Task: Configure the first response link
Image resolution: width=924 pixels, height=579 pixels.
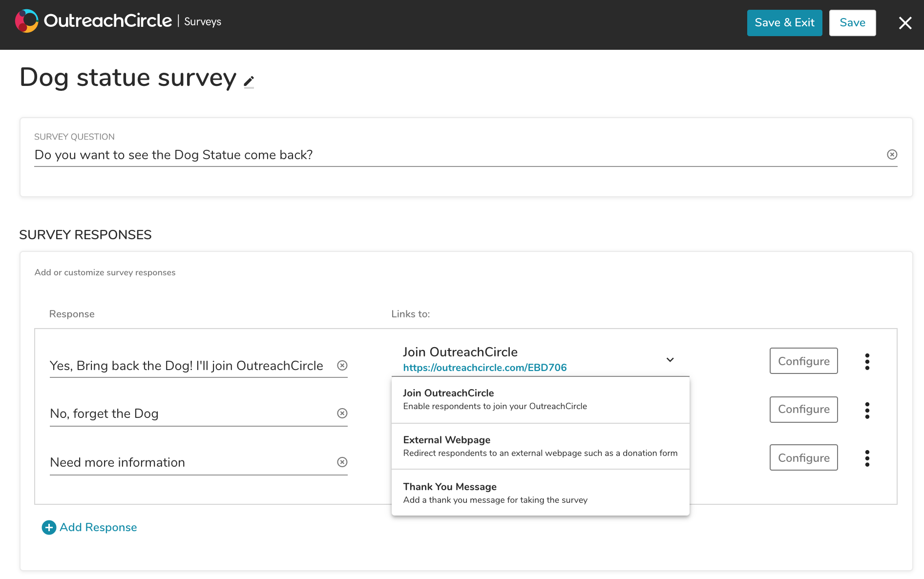Action: pos(803,361)
